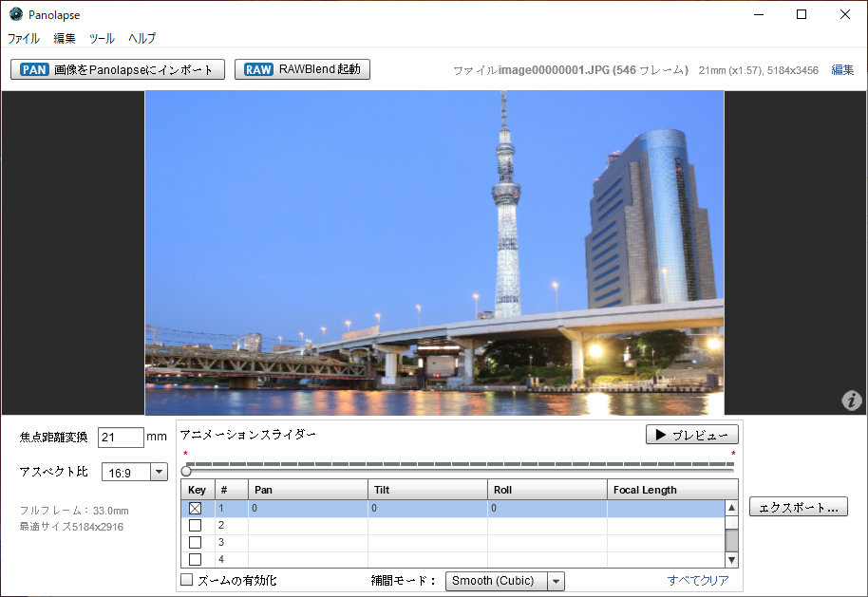Click the PAN import button icon

coord(34,69)
